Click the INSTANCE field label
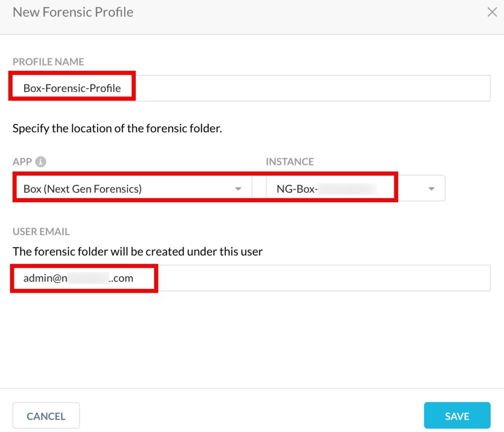This screenshot has height=432, width=504. 290,161
